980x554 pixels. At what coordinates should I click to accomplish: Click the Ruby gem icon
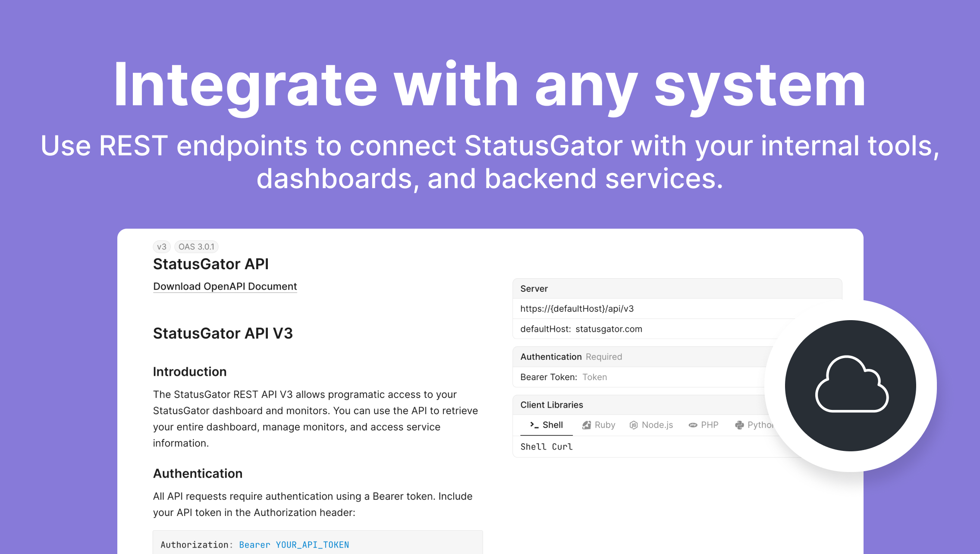pos(586,425)
